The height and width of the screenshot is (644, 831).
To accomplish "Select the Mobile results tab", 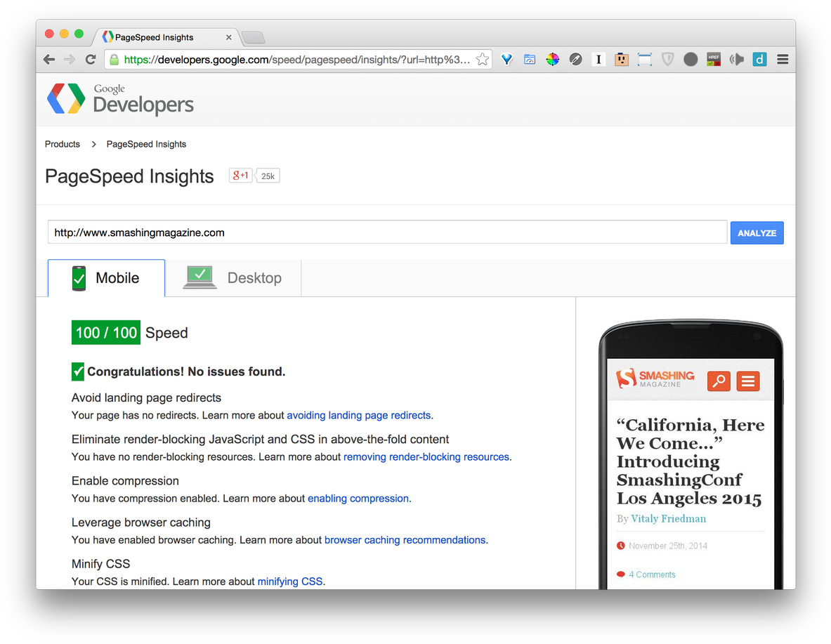I will (x=107, y=278).
